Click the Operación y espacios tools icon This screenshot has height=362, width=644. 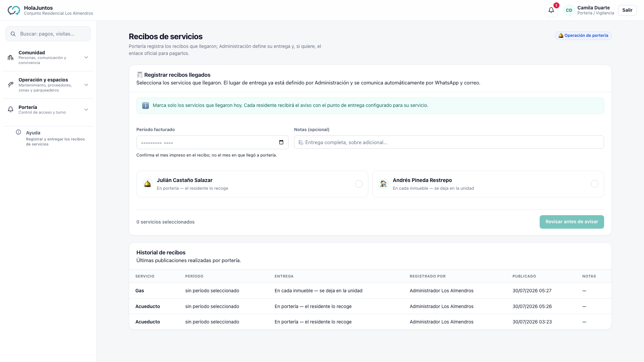(11, 85)
